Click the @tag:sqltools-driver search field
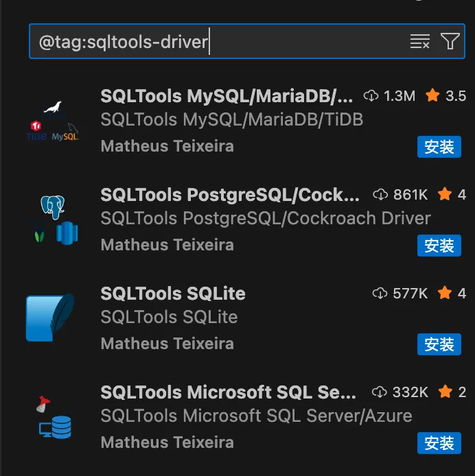This screenshot has height=476, width=475. pyautogui.click(x=206, y=42)
